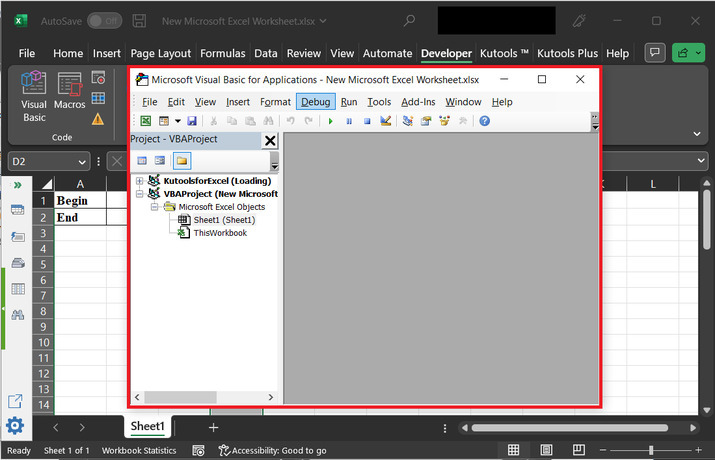The width and height of the screenshot is (715, 460).
Task: Click the Cut scissors icon in VBA toolbar
Action: pos(213,121)
